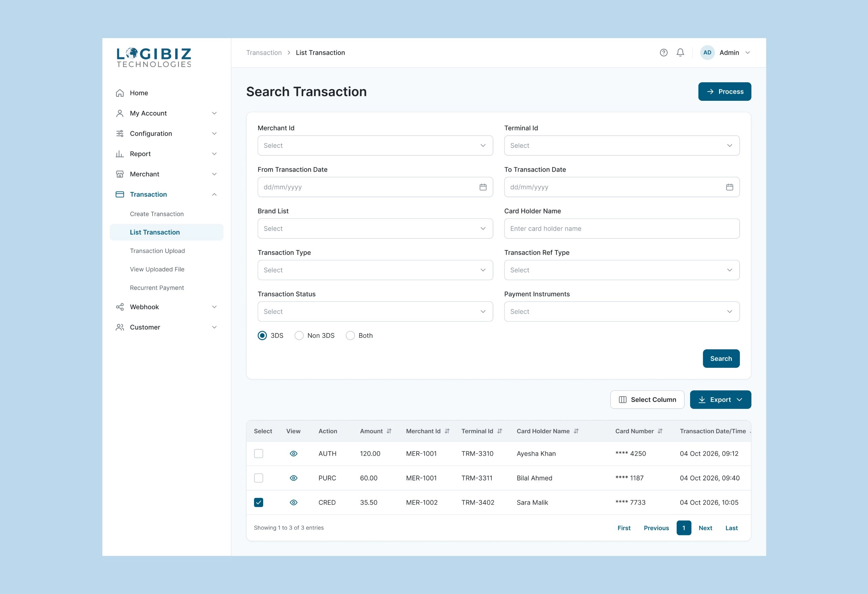The width and height of the screenshot is (868, 594).
Task: View details of the PURC transaction
Action: [293, 478]
